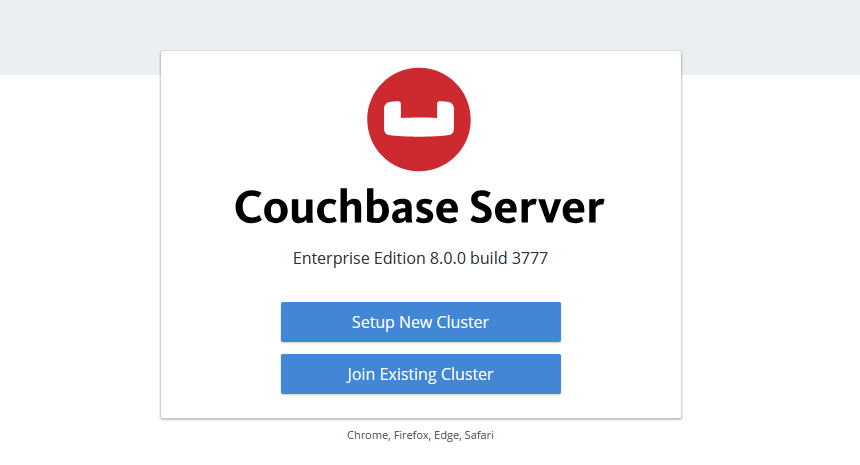
Task: Click Edge in the supported browsers list
Action: (445, 436)
